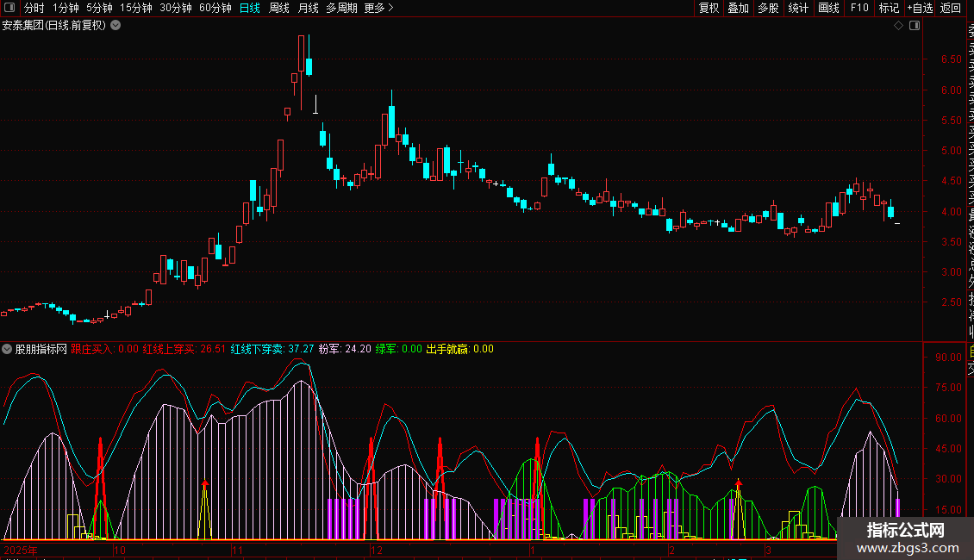Open the indicator dropdown before 股朋指标网
The image size is (974, 560).
7,349
